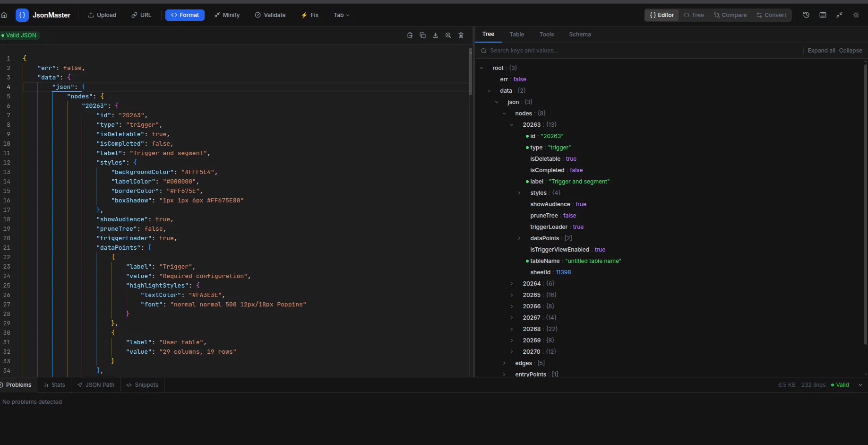Expand the 20270 node
Viewport: 868px width, 445px height.
(x=512, y=352)
